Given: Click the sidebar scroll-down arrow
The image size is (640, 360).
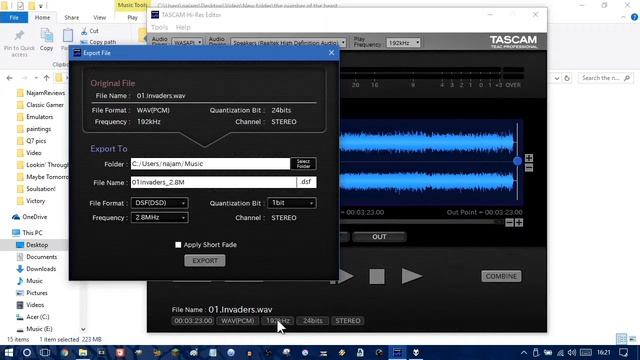Looking at the screenshot, I should tap(83, 329).
